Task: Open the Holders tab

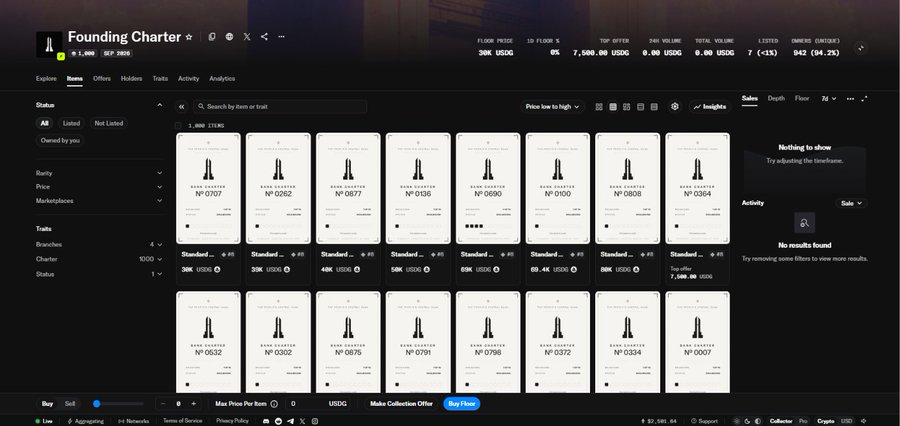Action: [x=131, y=79]
